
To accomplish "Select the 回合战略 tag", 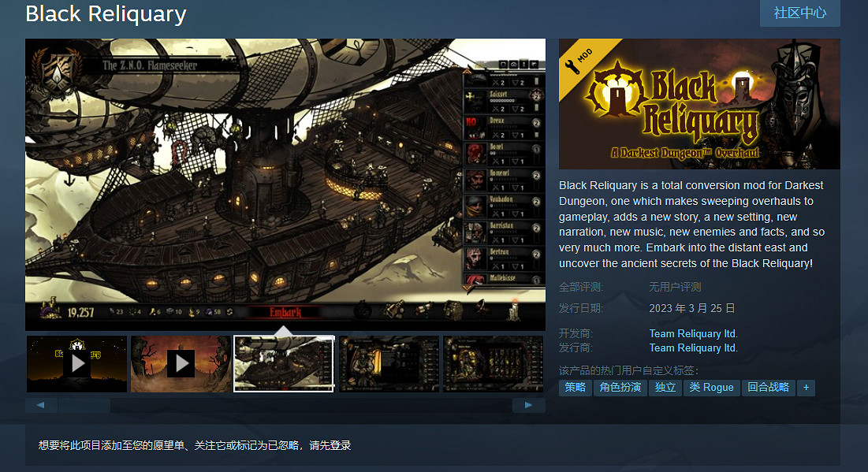I will (768, 388).
